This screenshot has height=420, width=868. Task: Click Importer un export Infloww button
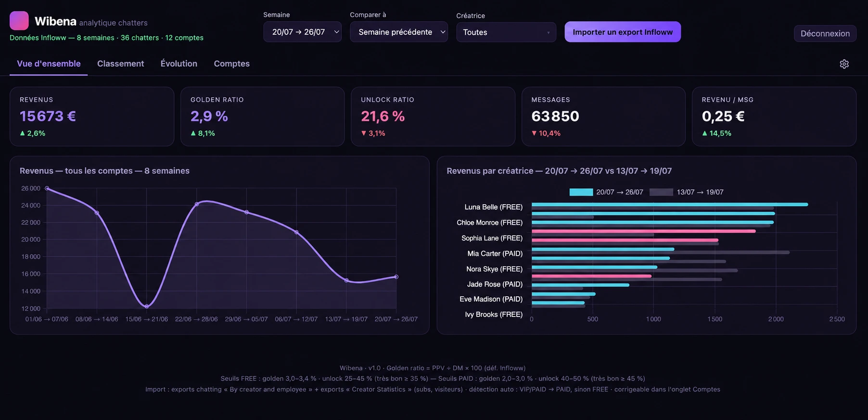pos(623,32)
